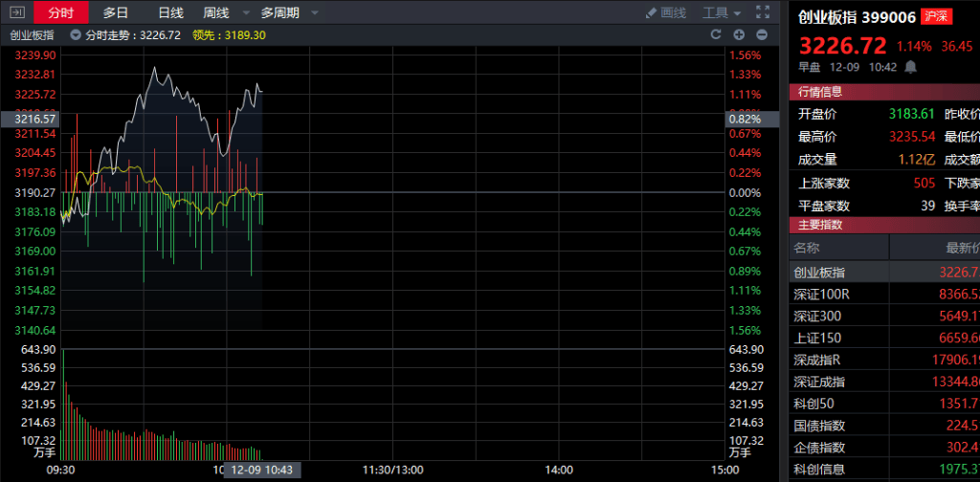
Task: Expand the 多周期 dropdown arrow
Action: click(315, 12)
